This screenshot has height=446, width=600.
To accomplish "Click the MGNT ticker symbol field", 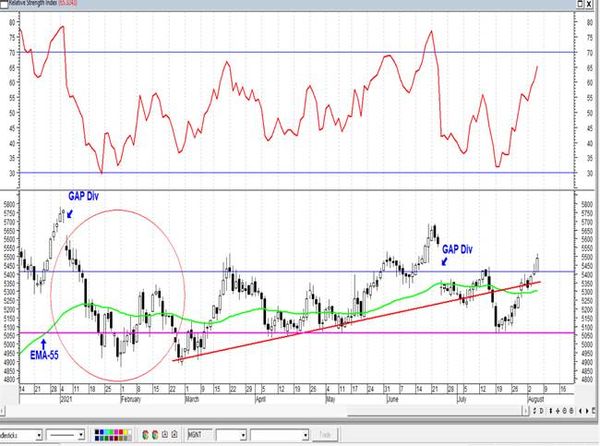I will point(200,435).
